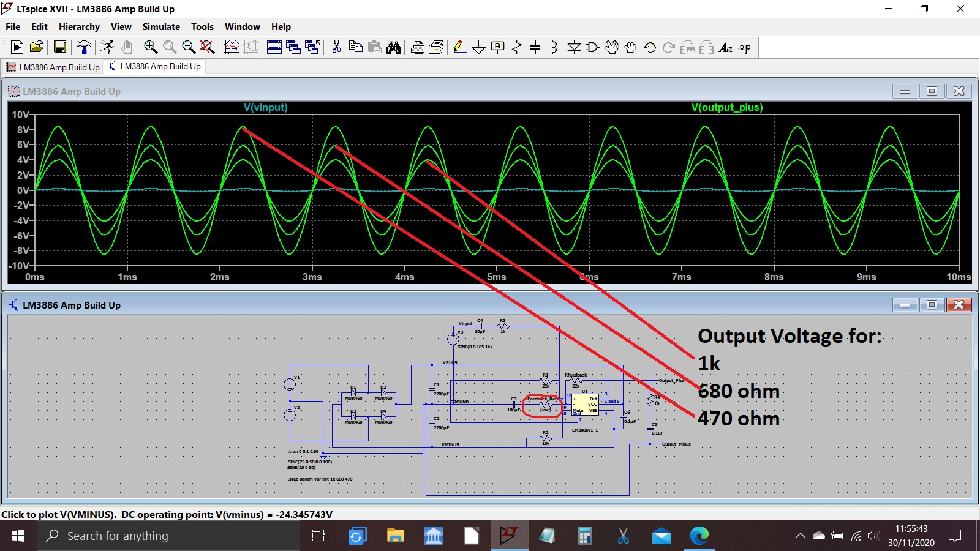Click the 10V label on the vertical axis
The width and height of the screenshot is (980, 551).
point(20,114)
